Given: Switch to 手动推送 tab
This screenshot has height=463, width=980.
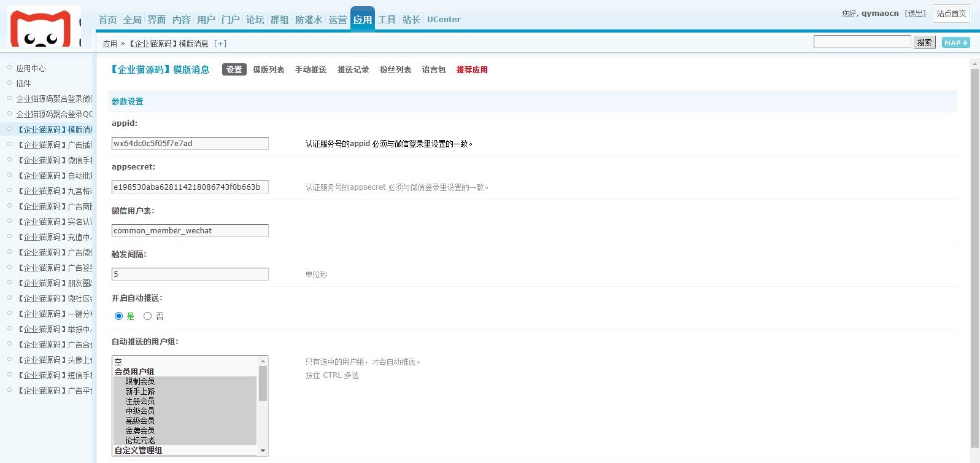Looking at the screenshot, I should pos(311,70).
